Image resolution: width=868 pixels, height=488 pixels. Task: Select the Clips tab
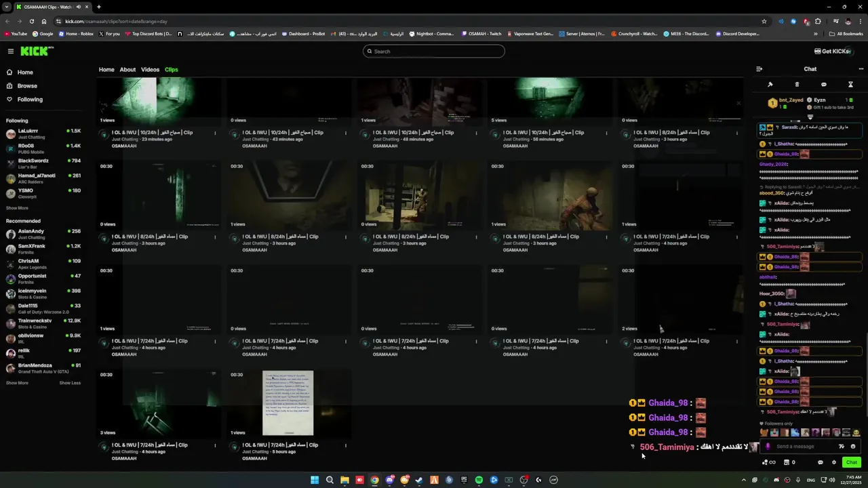[171, 70]
